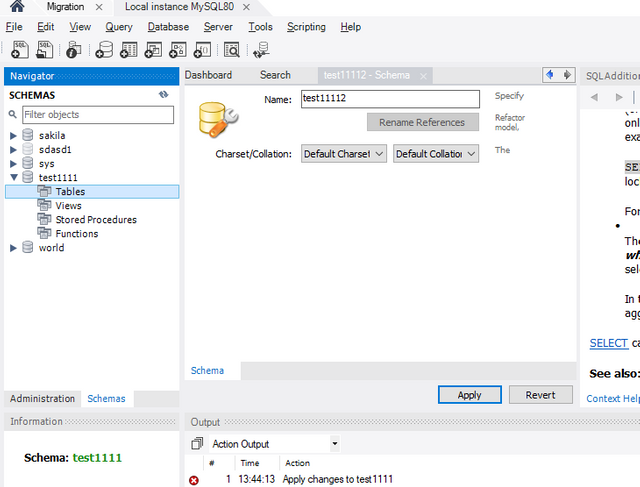Screen dimensions: 640x487
Task: Open the object inspector info icon
Action: (74, 50)
